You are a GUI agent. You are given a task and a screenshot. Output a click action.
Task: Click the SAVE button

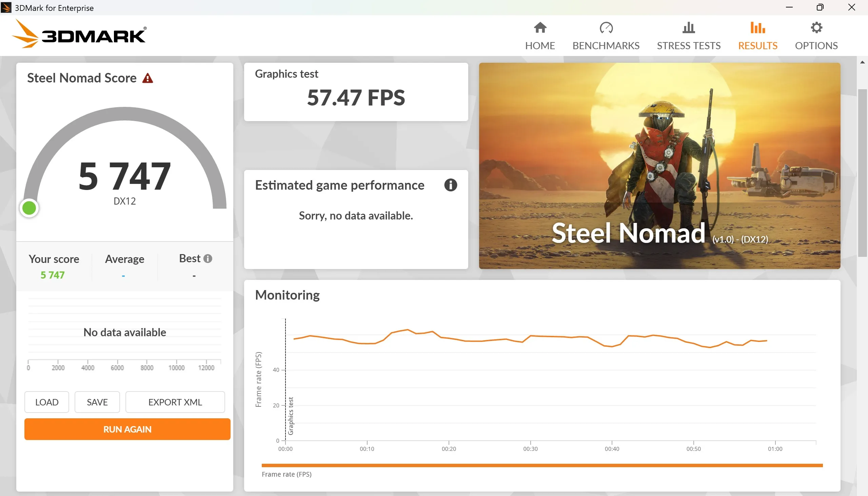(97, 402)
